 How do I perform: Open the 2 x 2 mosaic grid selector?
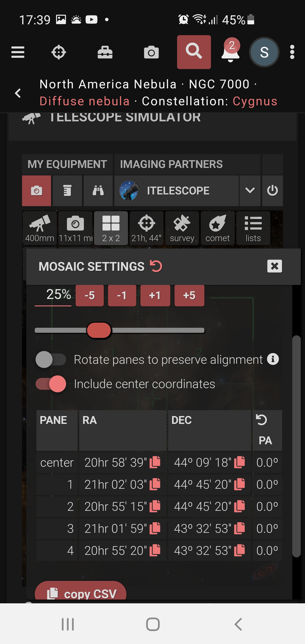(111, 228)
